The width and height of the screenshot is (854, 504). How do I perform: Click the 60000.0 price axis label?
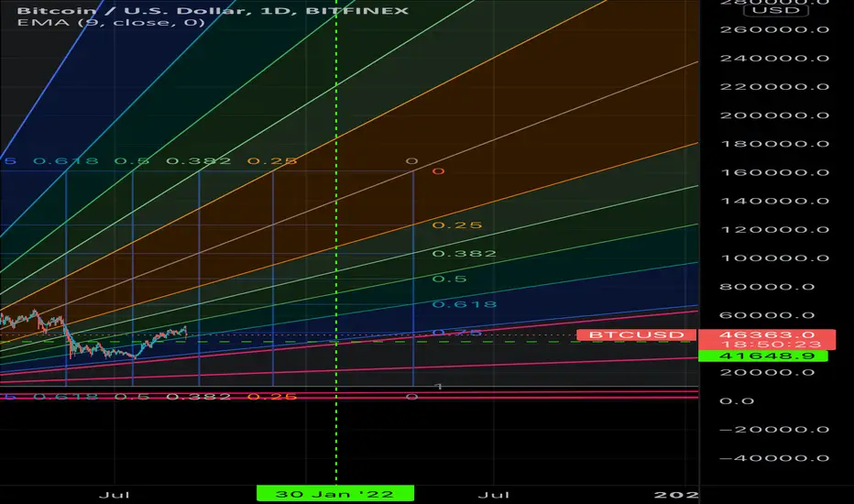click(767, 315)
